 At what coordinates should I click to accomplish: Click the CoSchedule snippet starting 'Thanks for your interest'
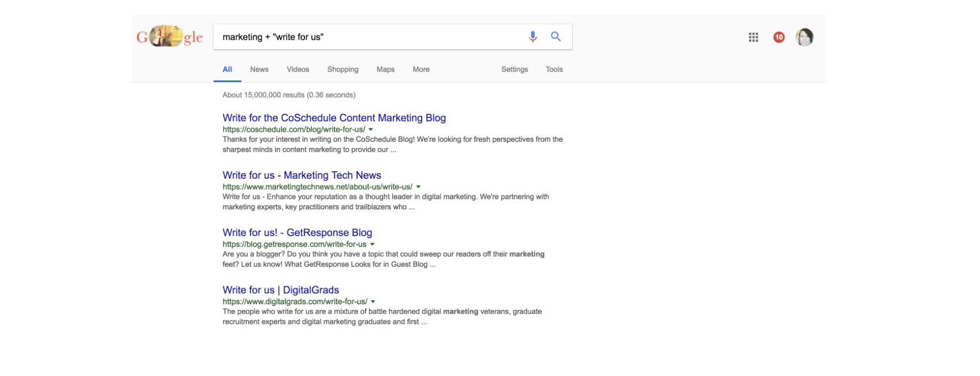pos(393,145)
